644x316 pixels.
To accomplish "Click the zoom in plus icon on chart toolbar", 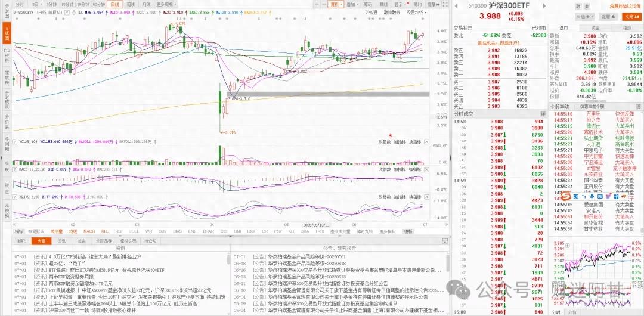I will click(317, 4).
